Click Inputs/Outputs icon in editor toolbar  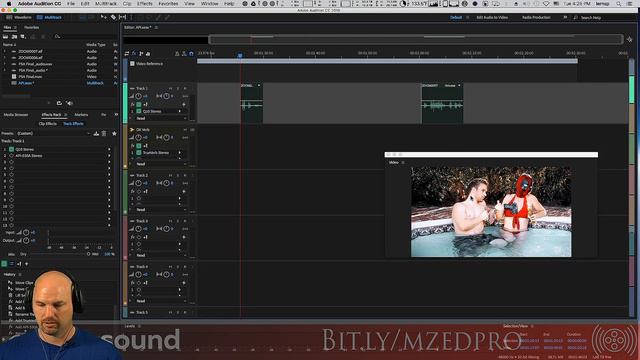[x=127, y=53]
